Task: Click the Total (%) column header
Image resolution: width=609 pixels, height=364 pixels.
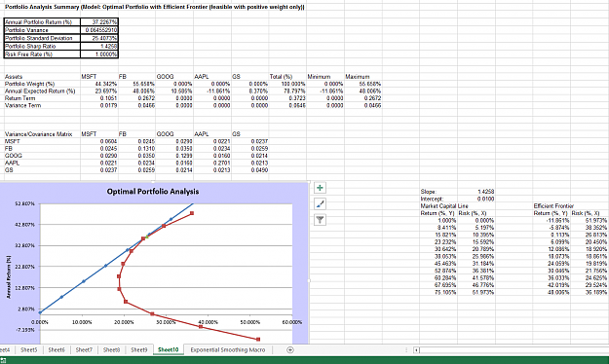Action: [x=287, y=77]
